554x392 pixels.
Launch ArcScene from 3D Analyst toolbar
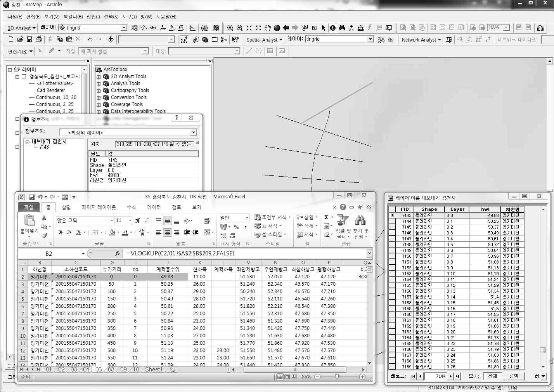(x=204, y=28)
